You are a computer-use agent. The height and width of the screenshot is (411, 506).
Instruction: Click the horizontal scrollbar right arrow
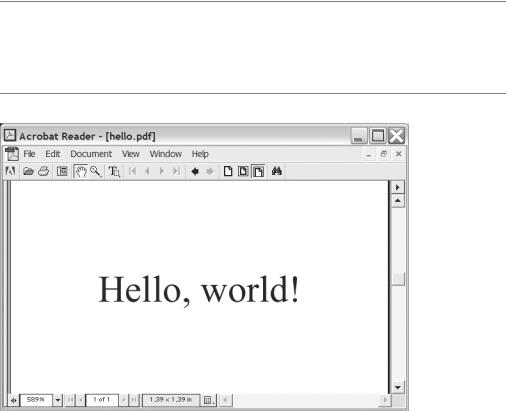(385, 400)
